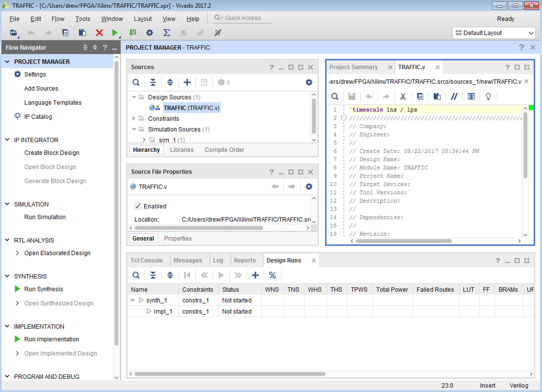The height and width of the screenshot is (392, 542).
Task: Toggle line comments icon in editor toolbar
Action: click(x=454, y=96)
